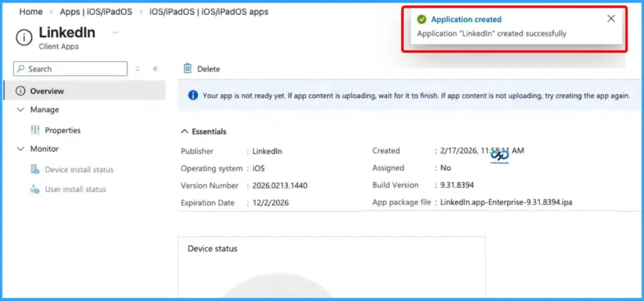Click the app not ready banner message
Screen dimensions: 644x301
pos(416,96)
